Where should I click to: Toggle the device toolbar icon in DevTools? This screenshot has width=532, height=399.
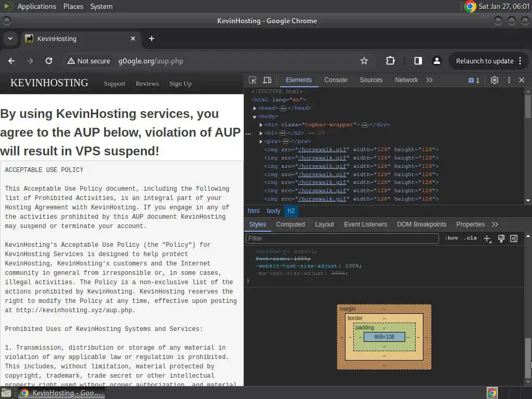click(x=268, y=80)
